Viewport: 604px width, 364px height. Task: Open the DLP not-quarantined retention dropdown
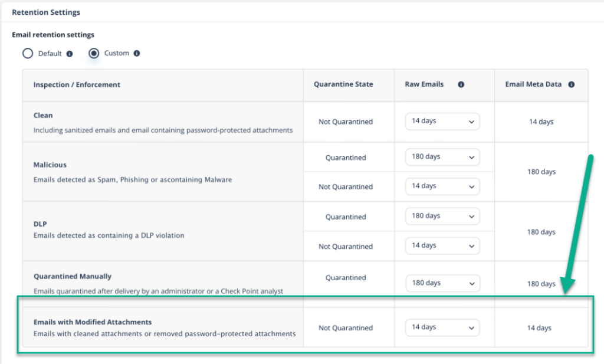click(442, 245)
